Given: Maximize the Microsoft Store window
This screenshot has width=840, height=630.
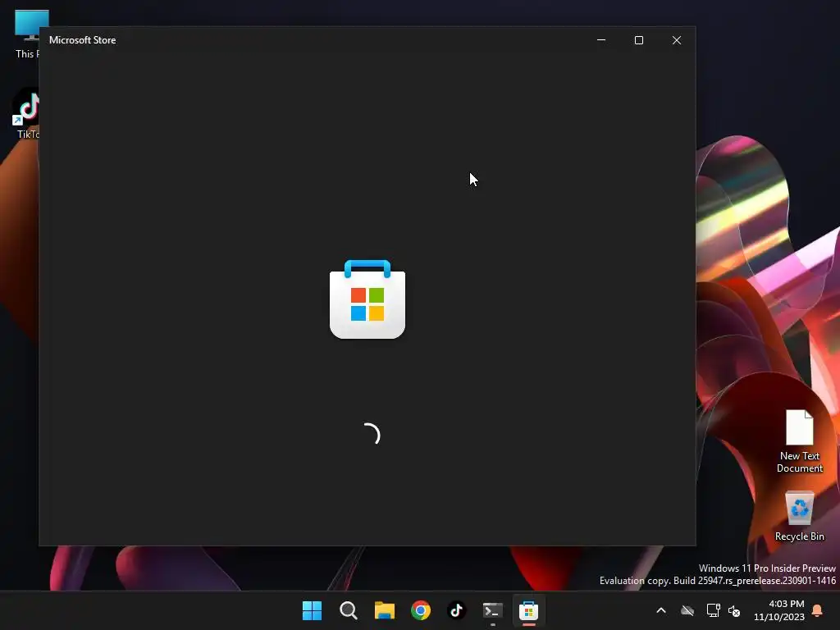Looking at the screenshot, I should click(x=638, y=40).
